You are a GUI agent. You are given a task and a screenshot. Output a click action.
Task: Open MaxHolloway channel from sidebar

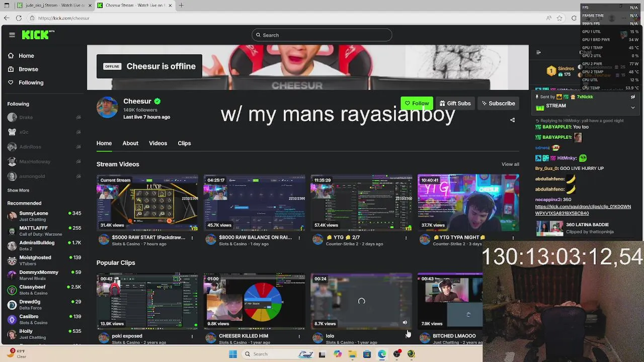click(x=44, y=161)
